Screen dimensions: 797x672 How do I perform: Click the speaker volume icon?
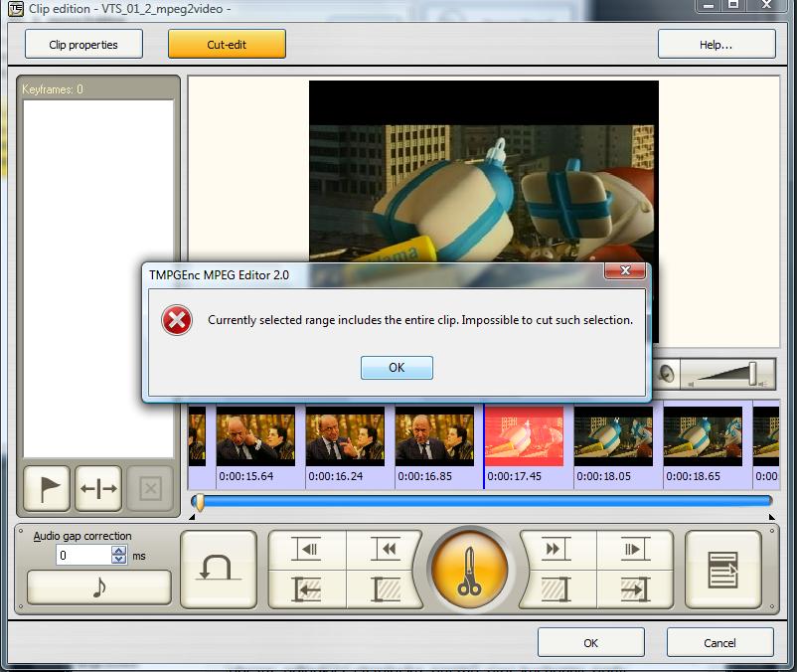click(665, 374)
